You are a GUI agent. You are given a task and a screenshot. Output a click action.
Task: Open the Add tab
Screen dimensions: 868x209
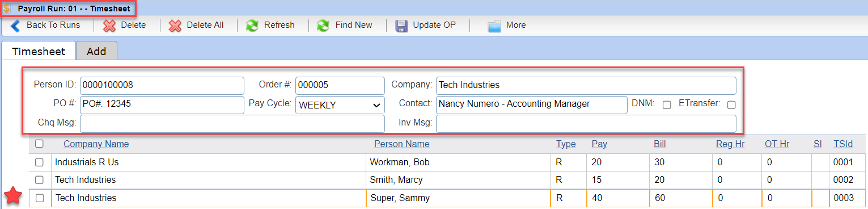click(96, 51)
